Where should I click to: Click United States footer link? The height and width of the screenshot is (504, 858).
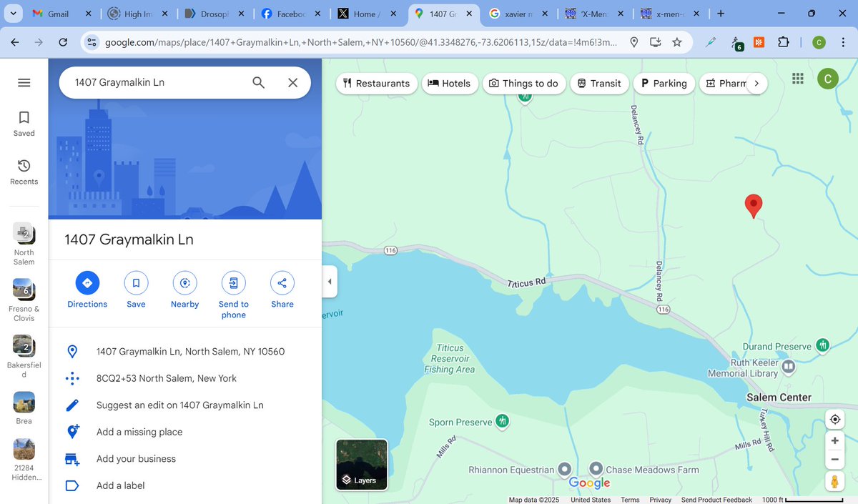(591, 500)
